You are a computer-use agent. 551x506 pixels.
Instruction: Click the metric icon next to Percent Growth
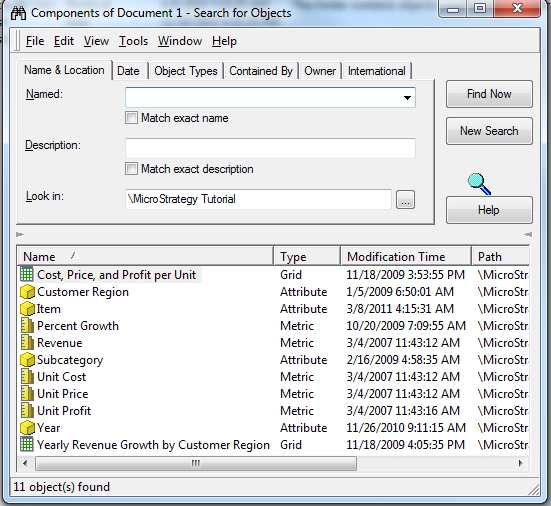point(27,325)
